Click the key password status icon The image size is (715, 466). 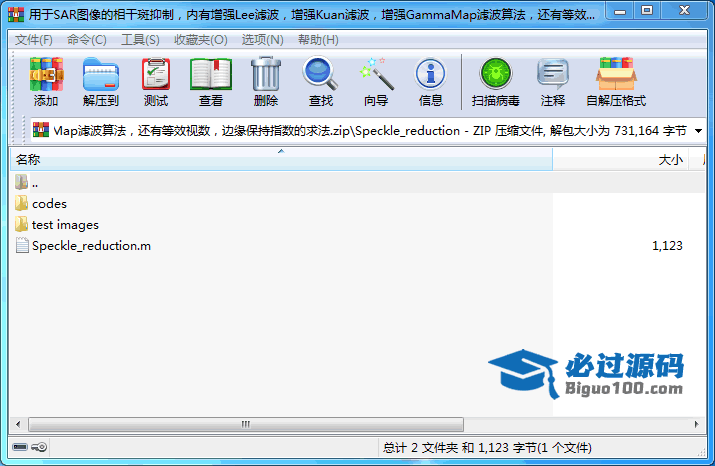(x=39, y=447)
